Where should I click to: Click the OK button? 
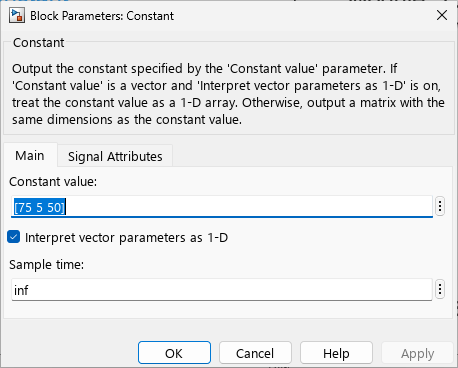(174, 353)
